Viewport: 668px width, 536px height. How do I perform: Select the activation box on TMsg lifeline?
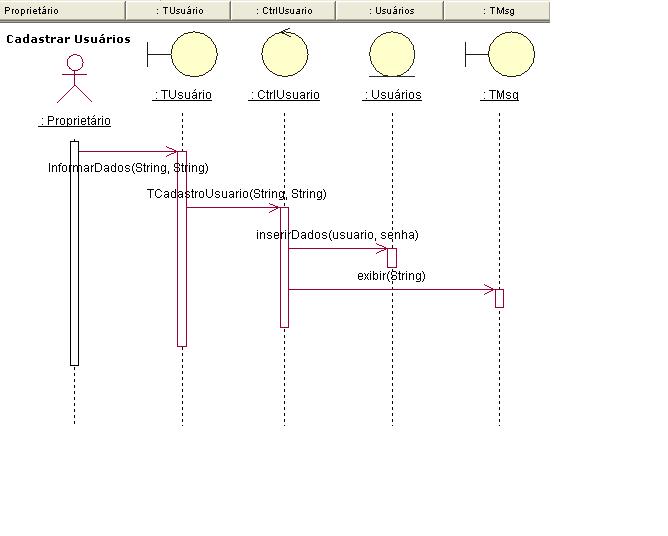click(x=499, y=298)
